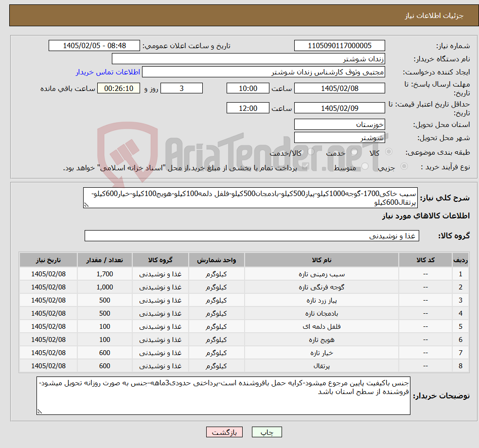Image resolution: width=479 pixels, height=448 pixels.
Task: Click the quantity 500 in پیاز row
Action: (x=105, y=301)
